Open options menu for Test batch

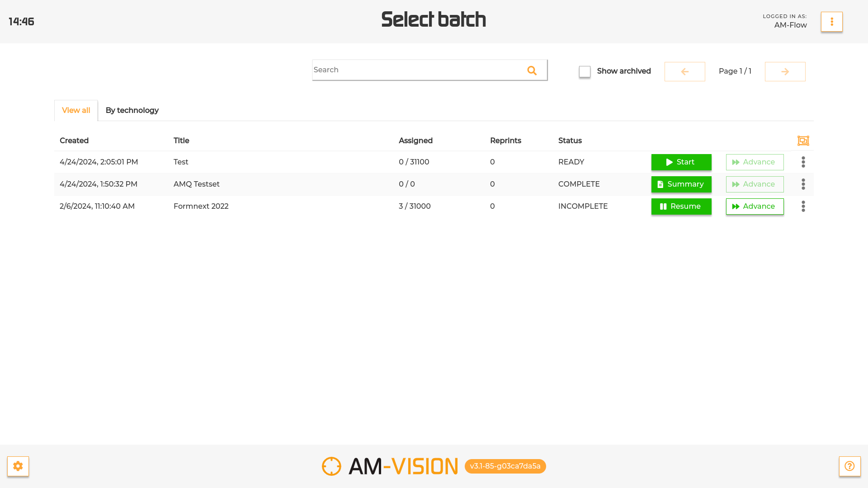[x=803, y=162]
